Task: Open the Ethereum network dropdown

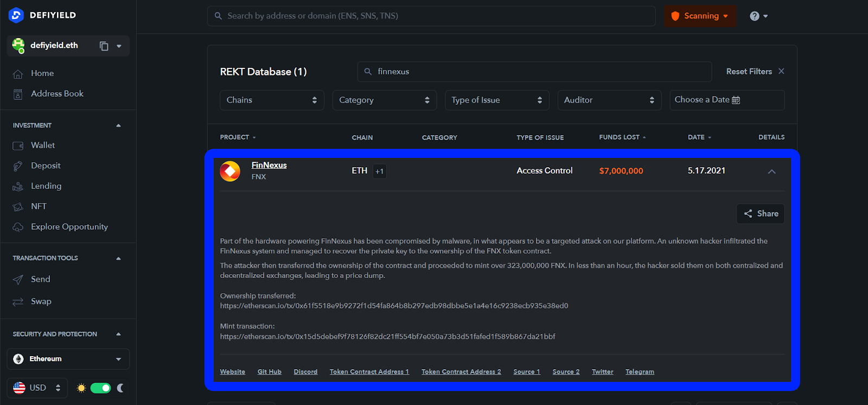Action: point(68,359)
